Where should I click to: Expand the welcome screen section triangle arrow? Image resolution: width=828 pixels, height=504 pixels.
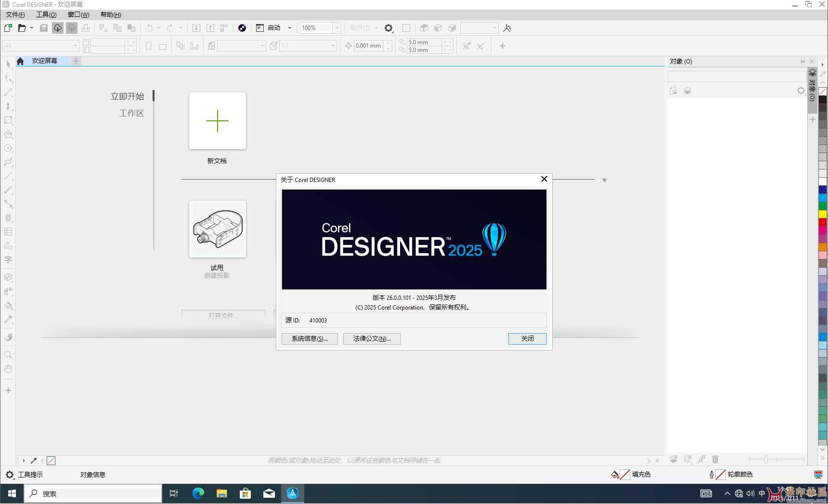tap(605, 180)
